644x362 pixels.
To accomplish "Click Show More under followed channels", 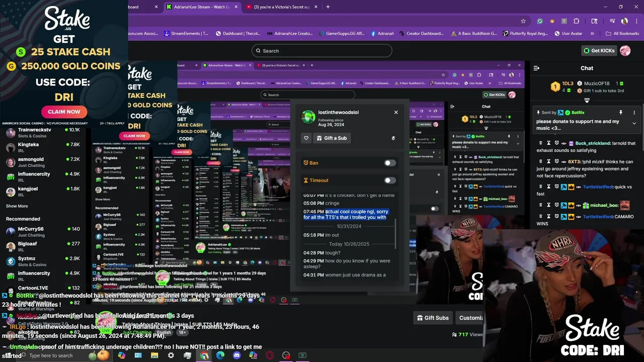I will click(17, 206).
